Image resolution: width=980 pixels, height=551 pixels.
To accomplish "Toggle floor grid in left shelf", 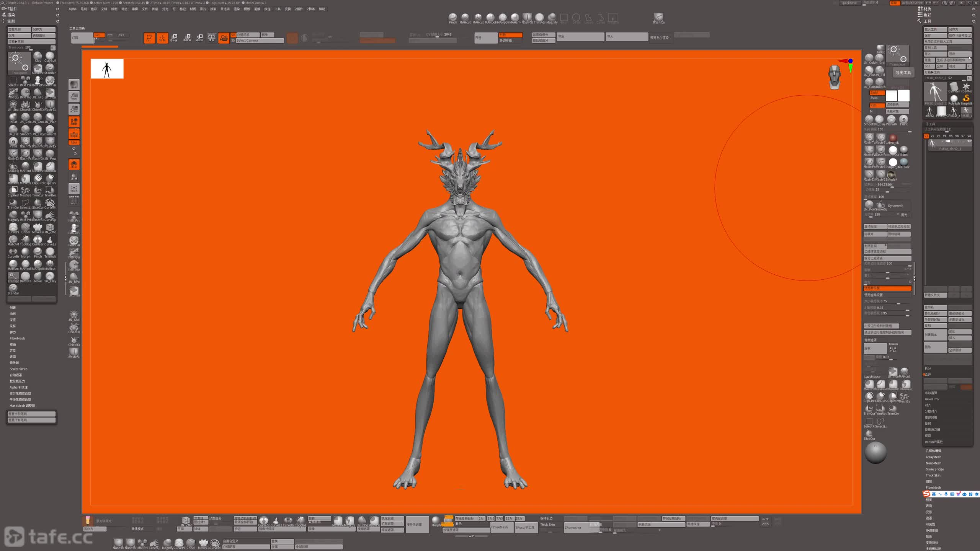I will pyautogui.click(x=74, y=134).
